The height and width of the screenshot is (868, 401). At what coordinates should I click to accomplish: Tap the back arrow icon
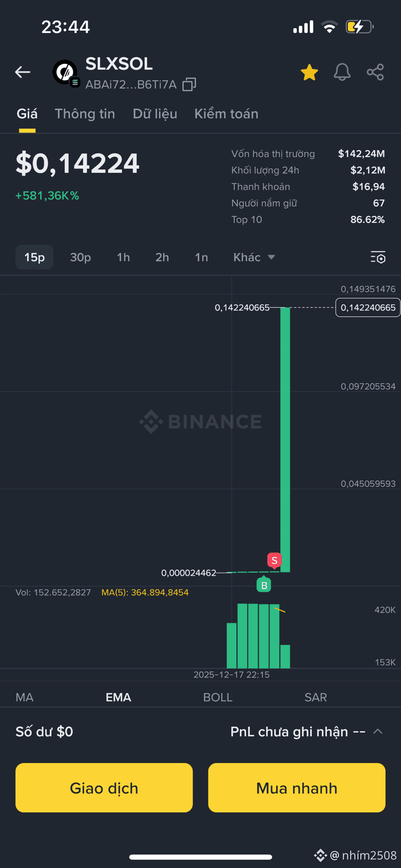[23, 72]
